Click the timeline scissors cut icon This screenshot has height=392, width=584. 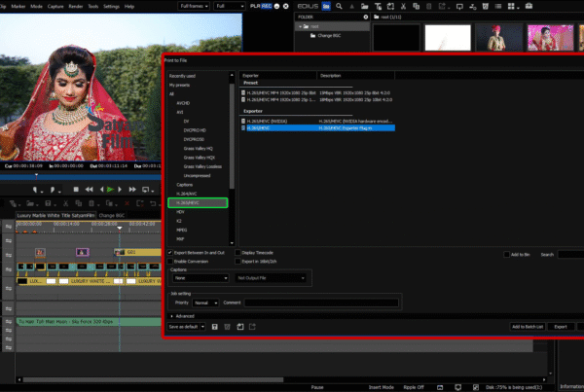[x=65, y=203]
